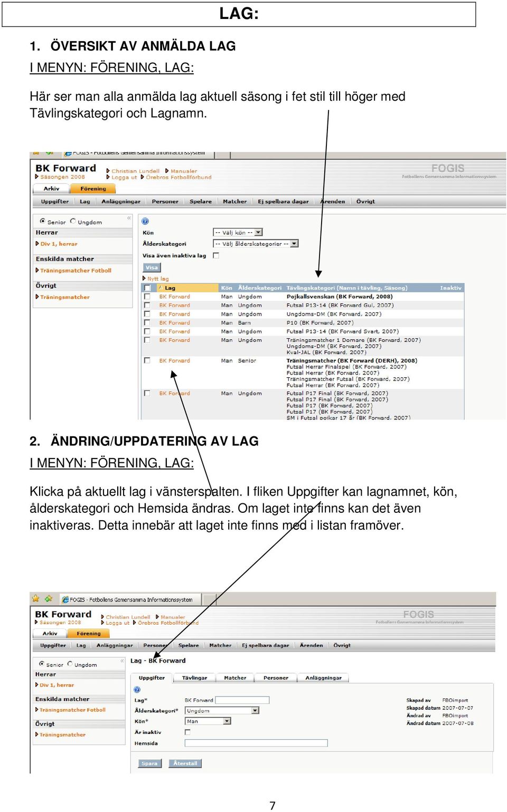Click 'Futsal P13-14 (BK Forward Gul, 2007)' cell
Viewport: 507px width, 812px height.
tap(340, 305)
